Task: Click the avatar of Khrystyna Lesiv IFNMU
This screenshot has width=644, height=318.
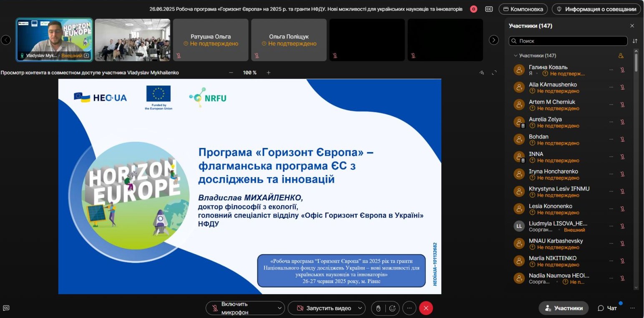Action: click(519, 192)
